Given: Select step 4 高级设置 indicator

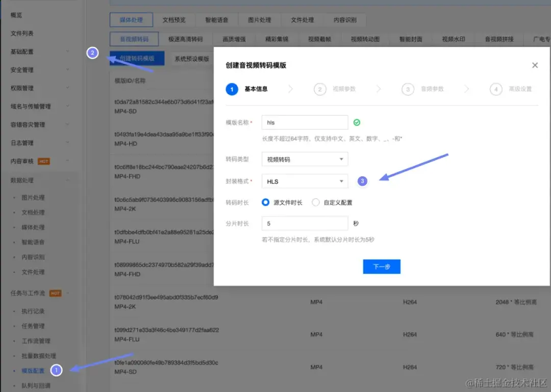Looking at the screenshot, I should (x=496, y=89).
